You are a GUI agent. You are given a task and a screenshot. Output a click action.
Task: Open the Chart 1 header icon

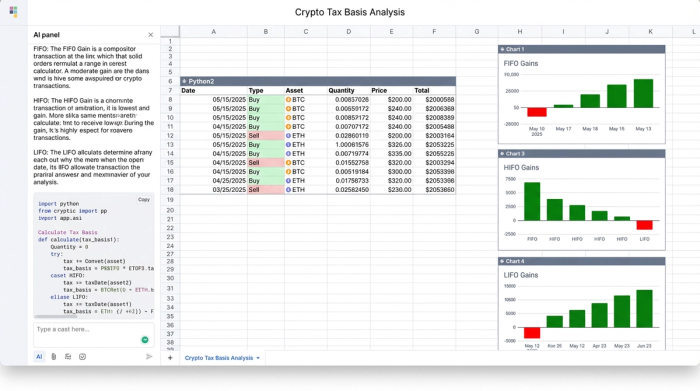pyautogui.click(x=502, y=49)
